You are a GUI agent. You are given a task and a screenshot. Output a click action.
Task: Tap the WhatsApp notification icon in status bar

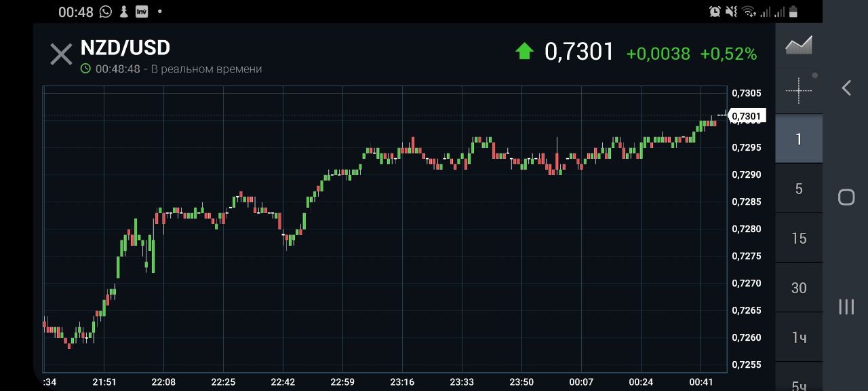[105, 12]
